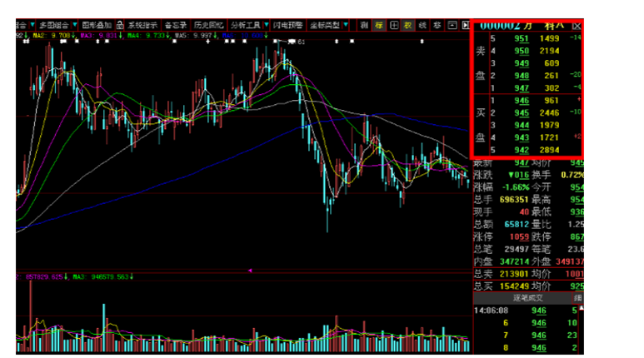This screenshot has width=644, height=358.
Task: Click the 总卖 value 213901
Action: click(x=514, y=274)
